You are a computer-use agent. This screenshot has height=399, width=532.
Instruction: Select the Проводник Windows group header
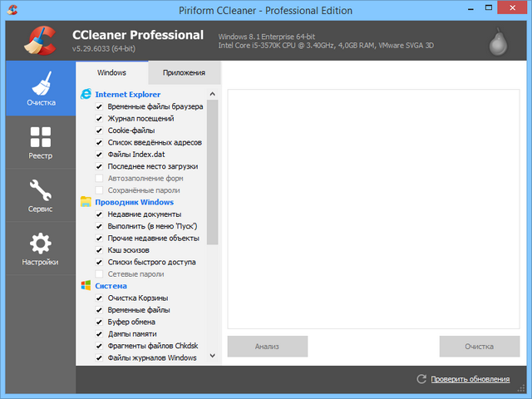tap(135, 202)
